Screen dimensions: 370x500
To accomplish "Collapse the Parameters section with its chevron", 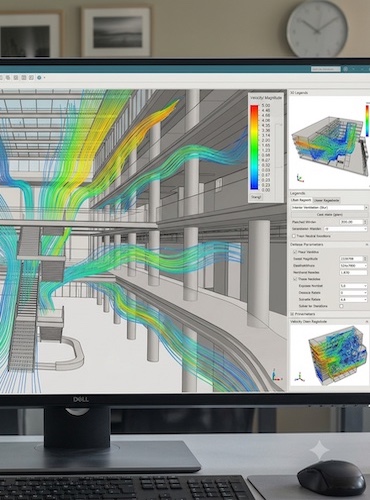I will (x=366, y=245).
